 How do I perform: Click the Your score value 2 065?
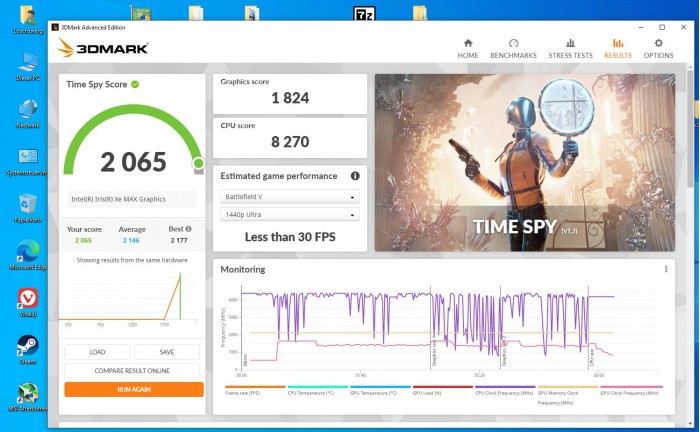pos(83,240)
